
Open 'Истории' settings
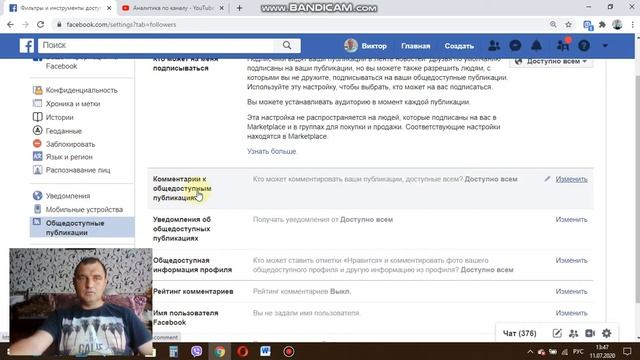coord(60,117)
